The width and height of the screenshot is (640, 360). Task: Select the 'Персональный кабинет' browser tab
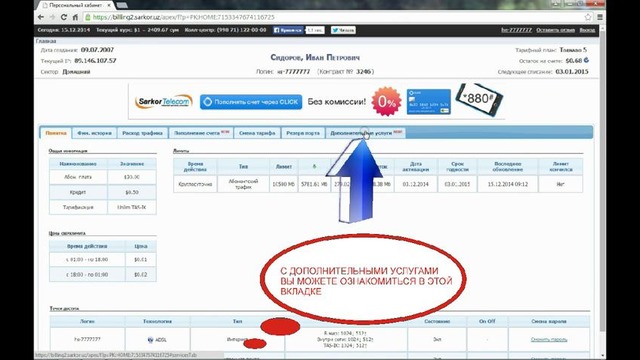76,5
